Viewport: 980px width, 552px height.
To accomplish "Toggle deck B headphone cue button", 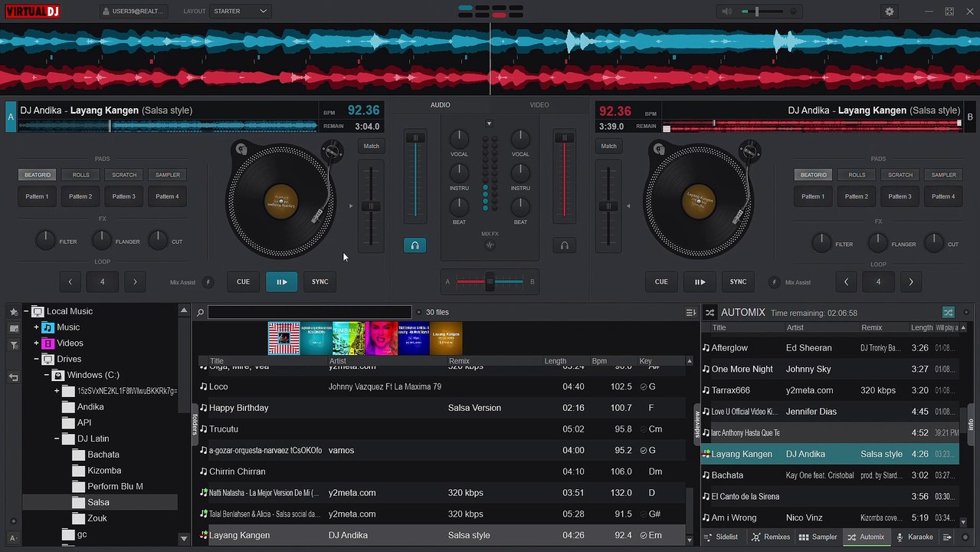I will tap(564, 245).
